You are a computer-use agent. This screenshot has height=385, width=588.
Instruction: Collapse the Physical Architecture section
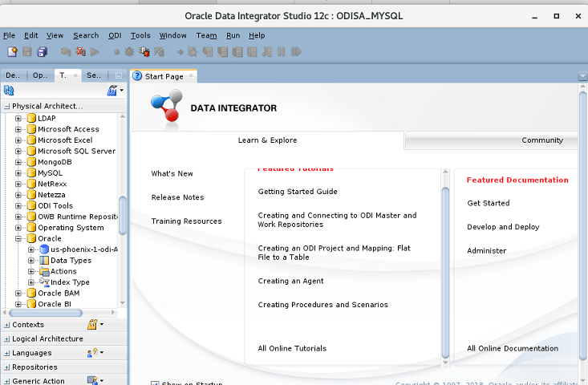click(6, 107)
